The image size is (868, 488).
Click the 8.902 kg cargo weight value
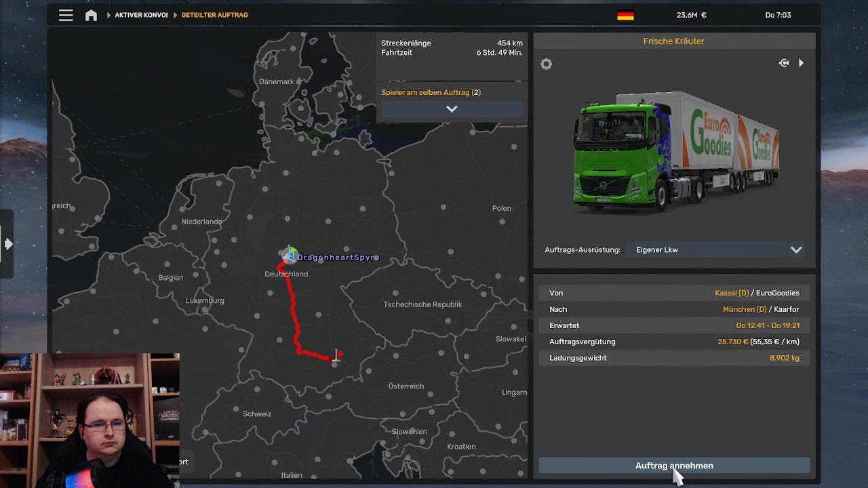click(785, 358)
